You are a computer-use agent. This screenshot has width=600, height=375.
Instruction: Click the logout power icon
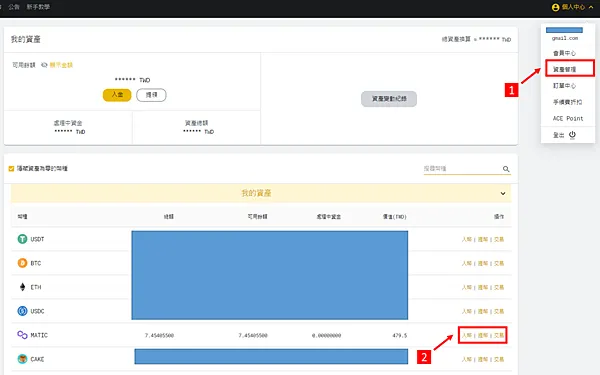point(572,135)
